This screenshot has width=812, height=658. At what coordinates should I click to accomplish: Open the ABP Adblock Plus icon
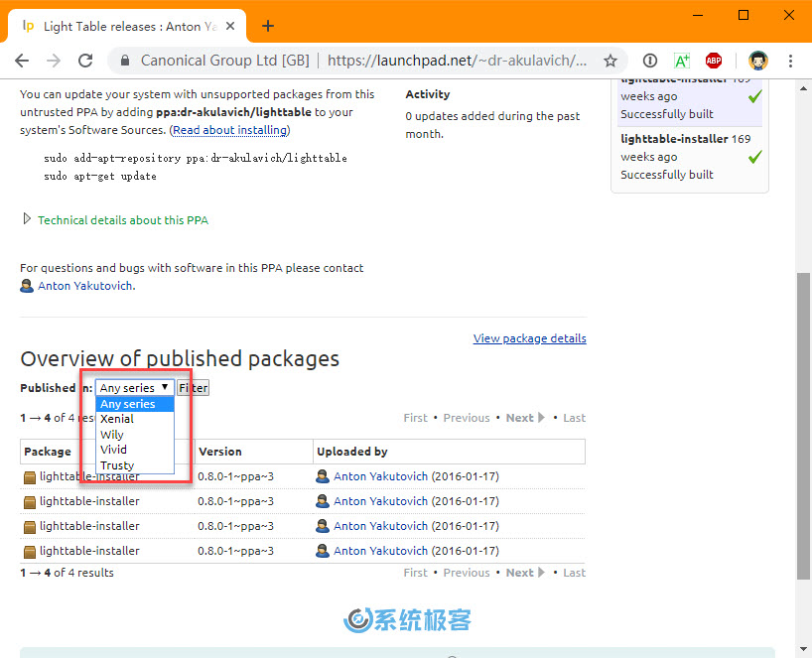pyautogui.click(x=714, y=61)
